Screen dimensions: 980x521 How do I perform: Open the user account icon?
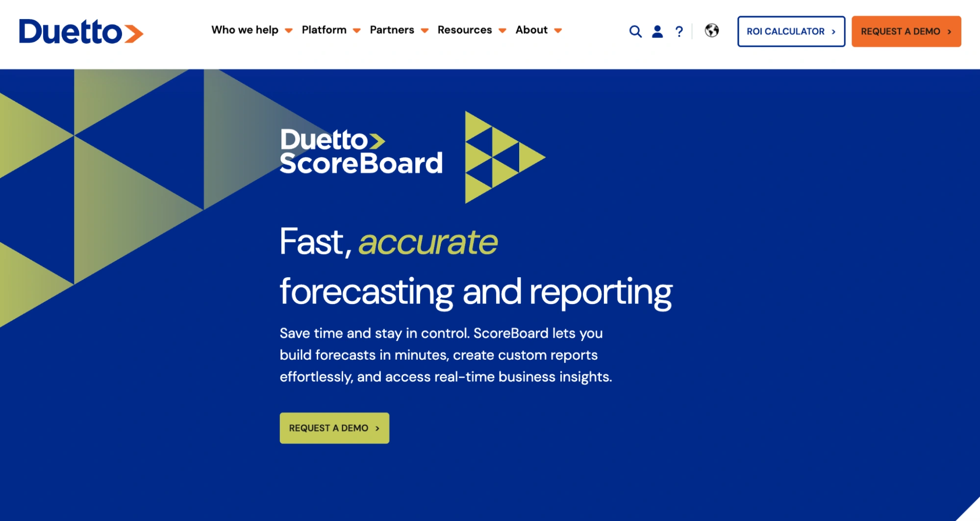click(x=657, y=31)
